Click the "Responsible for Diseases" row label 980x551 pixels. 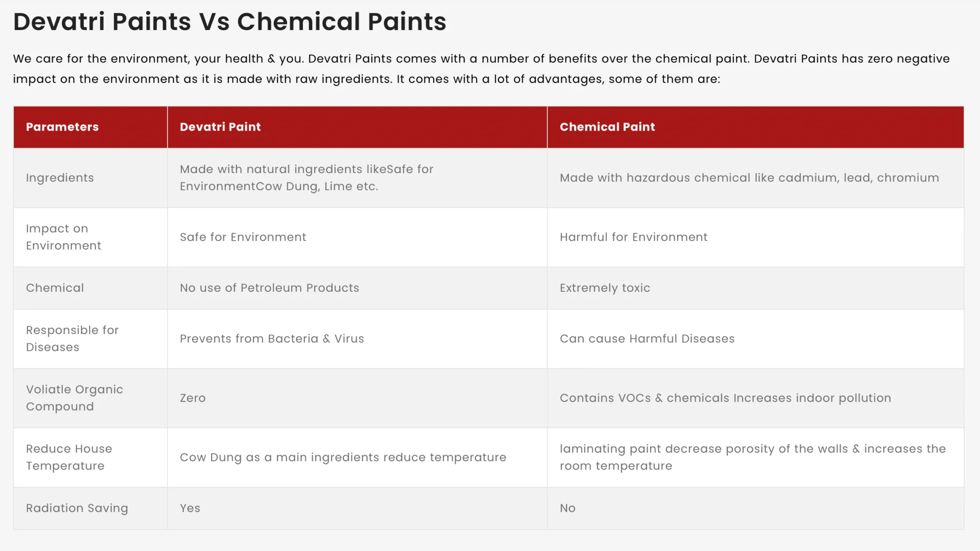[72, 339]
